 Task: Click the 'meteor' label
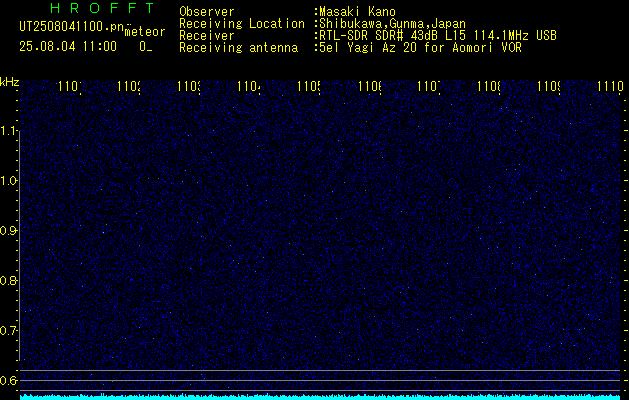(145, 32)
